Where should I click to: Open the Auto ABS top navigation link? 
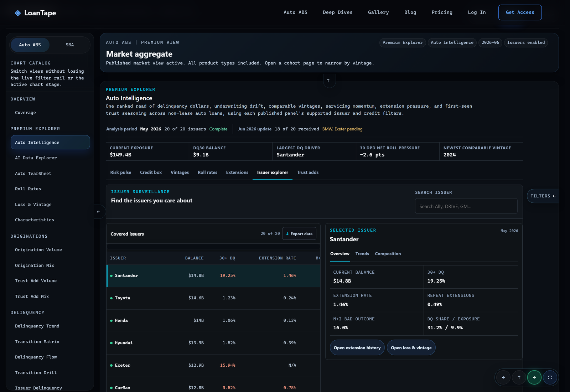[295, 12]
